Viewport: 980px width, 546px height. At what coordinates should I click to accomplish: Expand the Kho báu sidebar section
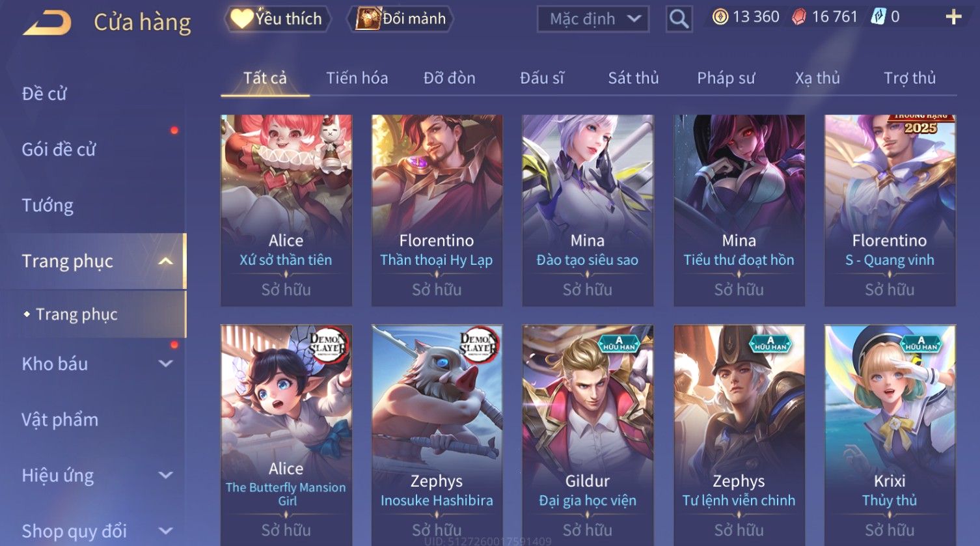[166, 364]
